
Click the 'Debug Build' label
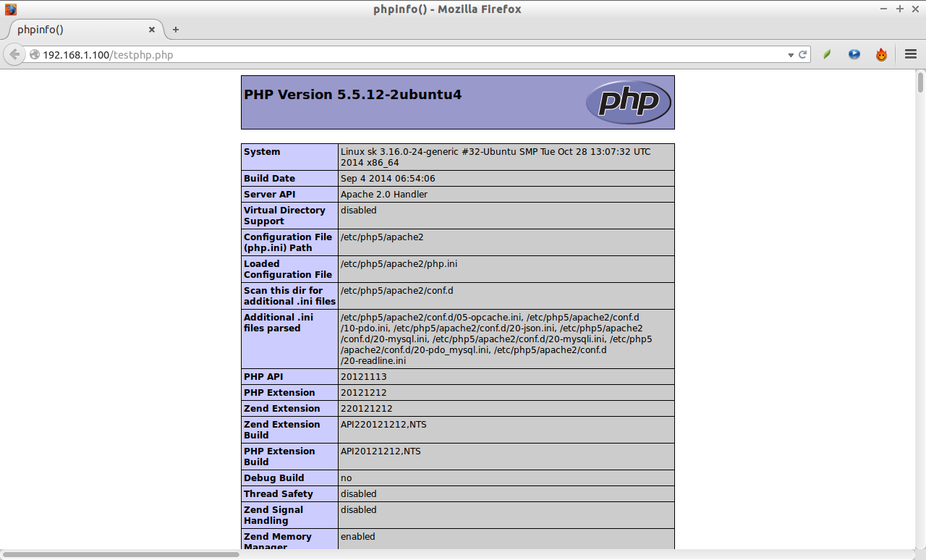[273, 478]
